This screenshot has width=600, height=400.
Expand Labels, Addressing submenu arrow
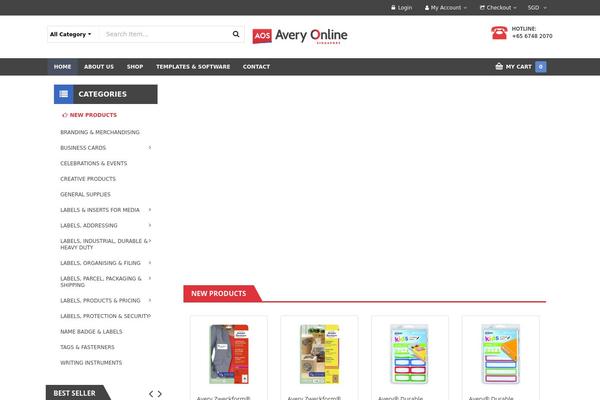(150, 225)
